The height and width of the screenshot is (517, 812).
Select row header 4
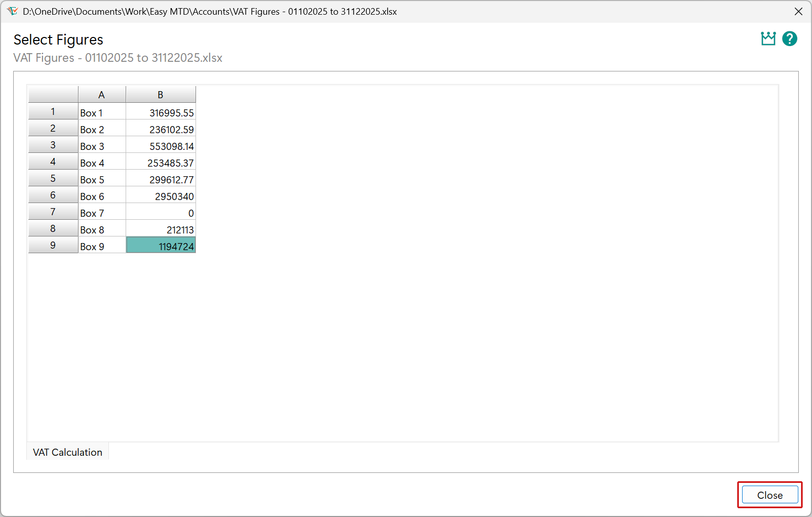(53, 162)
